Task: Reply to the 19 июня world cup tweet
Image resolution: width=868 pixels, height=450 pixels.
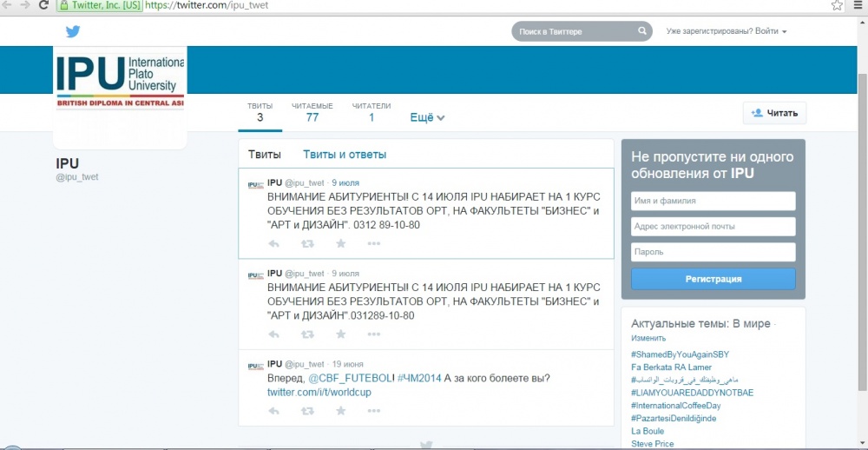Action: (x=273, y=411)
